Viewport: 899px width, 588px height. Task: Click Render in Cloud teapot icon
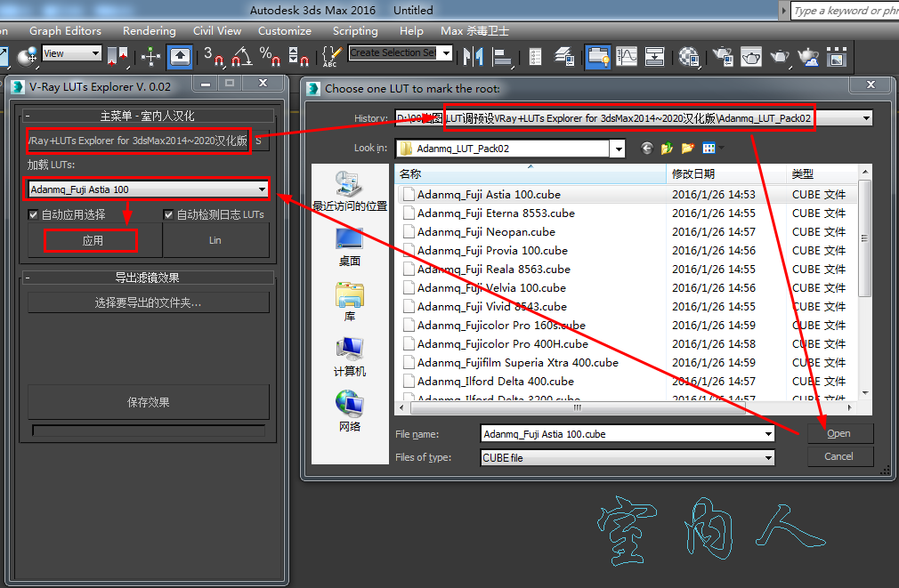point(808,56)
